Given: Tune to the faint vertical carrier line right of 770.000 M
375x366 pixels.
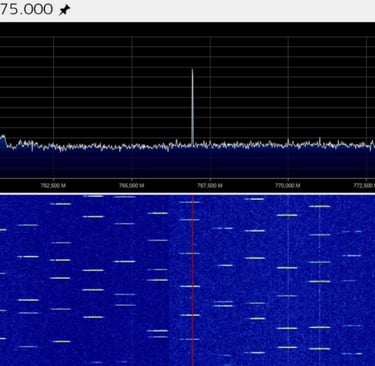Looking at the screenshot, I should coord(319,280).
